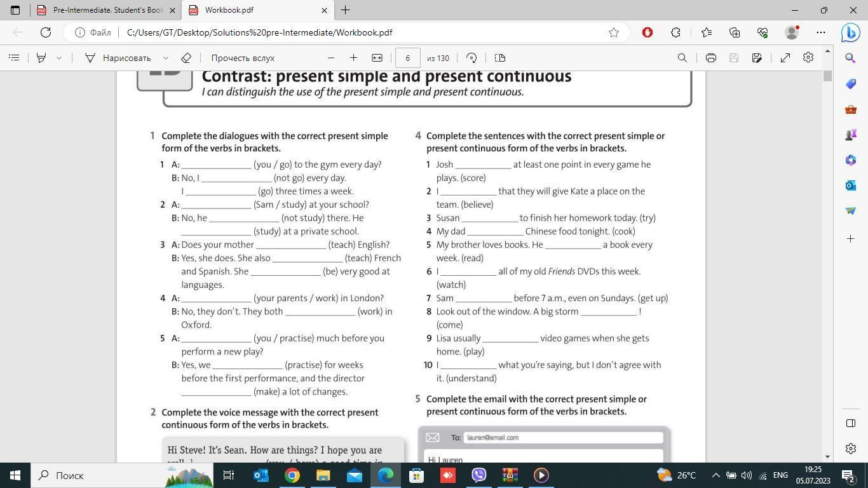Open the Extensions puzzle menu
868x488 pixels.
pyautogui.click(x=676, y=32)
